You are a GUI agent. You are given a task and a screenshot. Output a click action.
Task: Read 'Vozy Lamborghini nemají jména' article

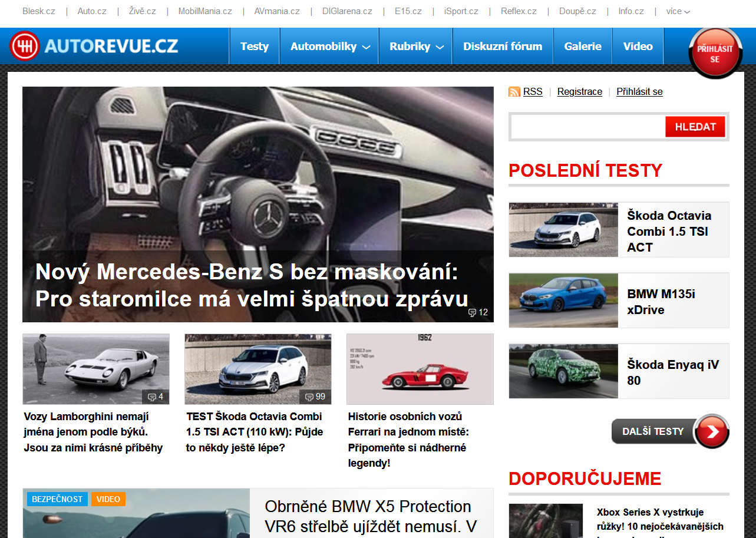click(93, 432)
